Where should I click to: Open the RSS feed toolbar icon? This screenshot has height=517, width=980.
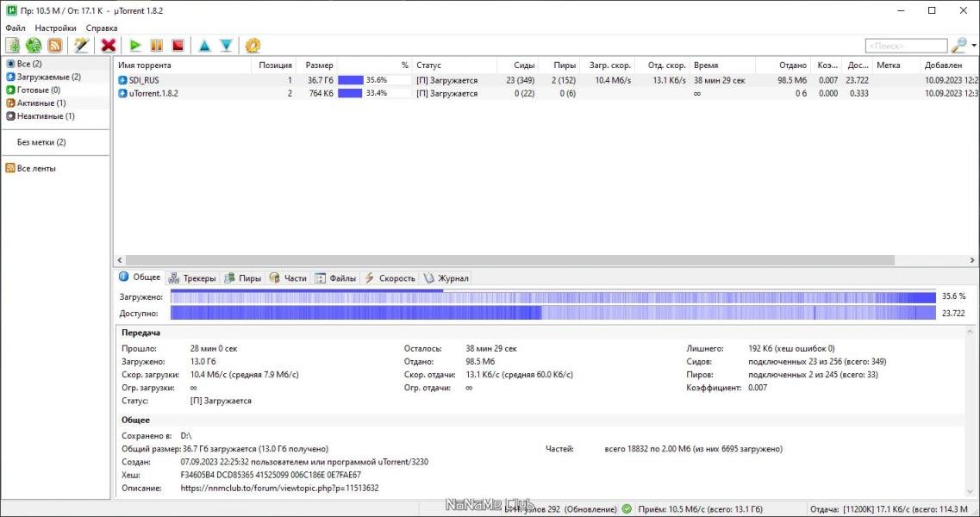(x=54, y=46)
